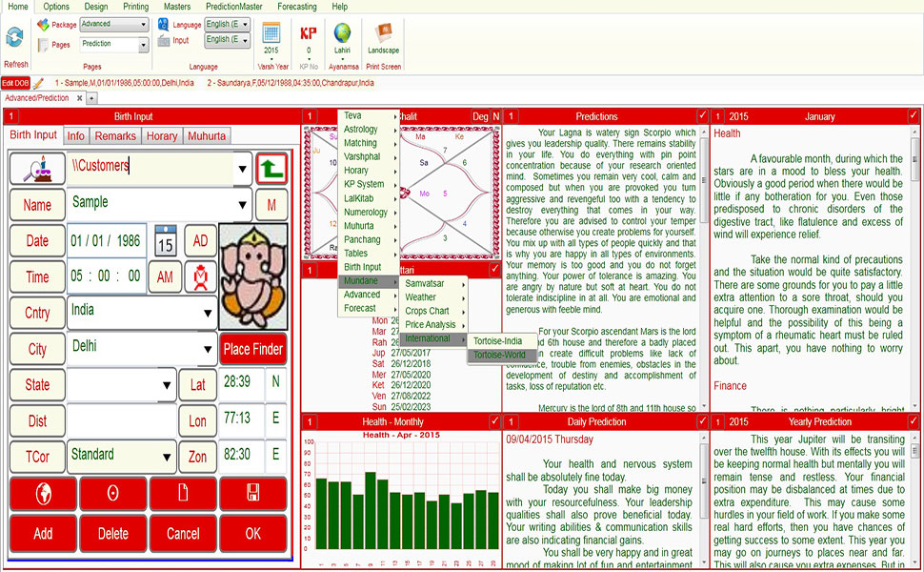Image resolution: width=924 pixels, height=572 pixels.
Task: Open the Varsh Year 2015 calendar icon
Action: [271, 32]
